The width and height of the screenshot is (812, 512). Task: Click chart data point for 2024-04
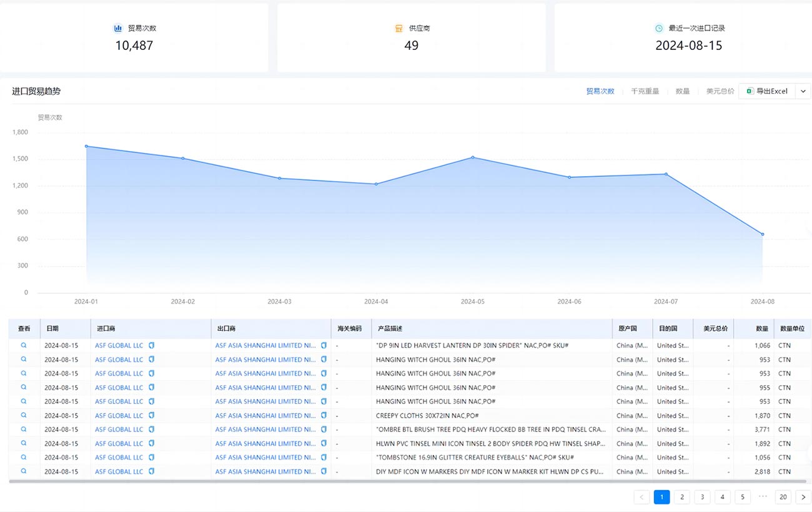pyautogui.click(x=376, y=184)
